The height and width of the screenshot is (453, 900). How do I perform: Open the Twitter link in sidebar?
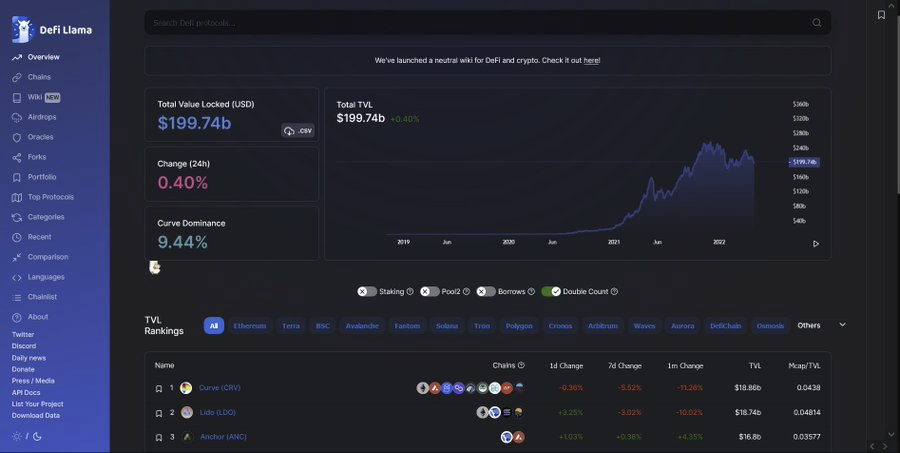tap(23, 335)
